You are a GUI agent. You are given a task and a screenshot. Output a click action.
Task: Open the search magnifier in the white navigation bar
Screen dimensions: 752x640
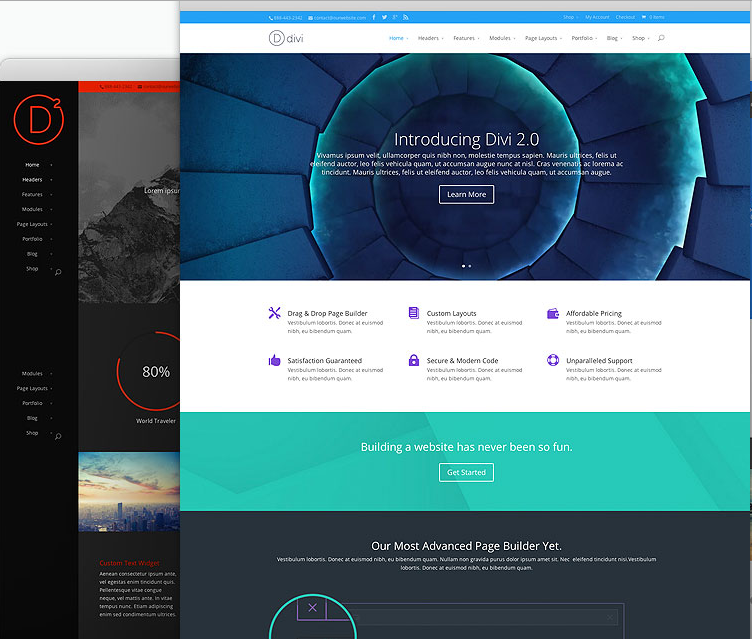(x=661, y=38)
